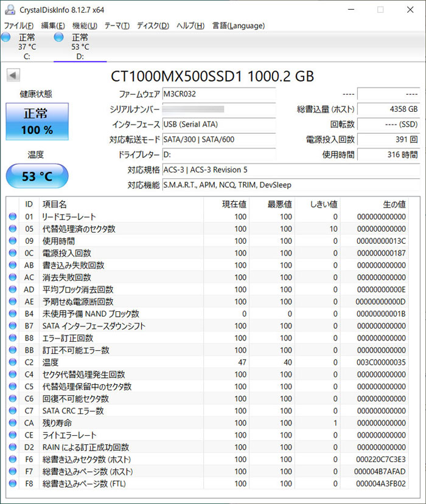Select the 未使用予備 NAND ブロック数 attribute name
This screenshot has height=504, width=426.
pos(91,314)
